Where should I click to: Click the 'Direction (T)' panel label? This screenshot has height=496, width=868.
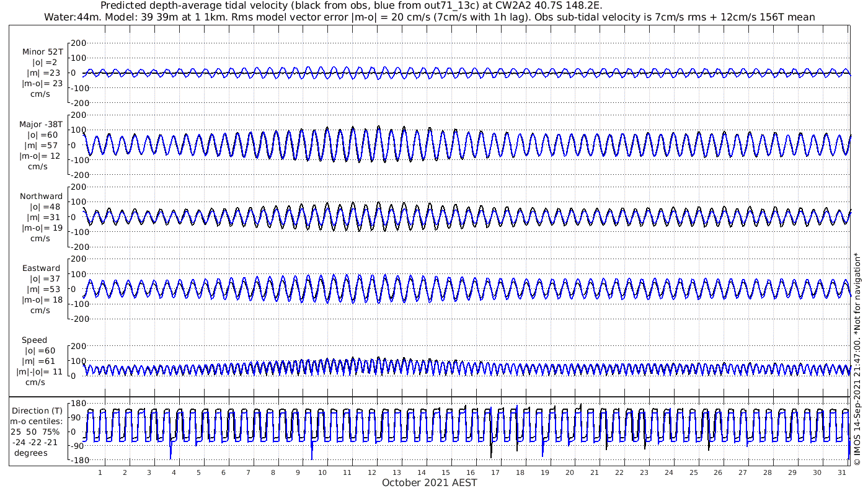point(38,411)
